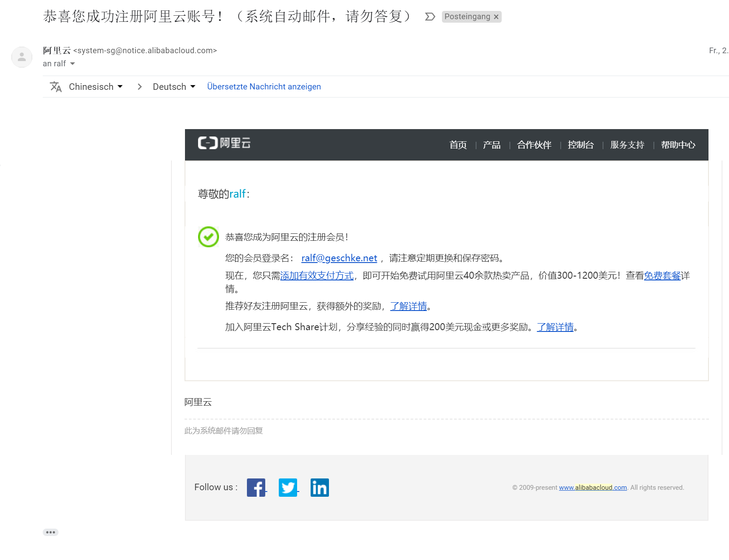Click the 添加有效支付方式 link
Viewport: 729px width, 560px height.
[x=317, y=276]
